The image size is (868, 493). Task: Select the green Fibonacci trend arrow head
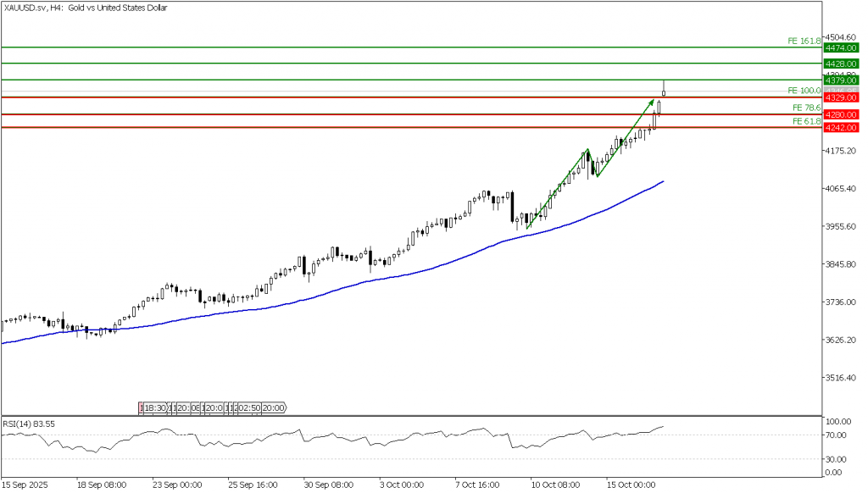click(653, 102)
